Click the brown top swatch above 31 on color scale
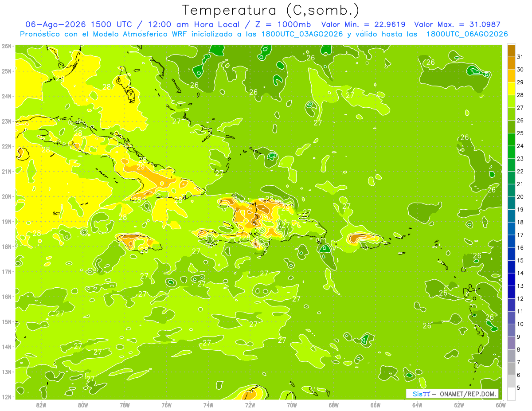Image resolution: width=532 pixels, height=411 pixels. (x=511, y=51)
